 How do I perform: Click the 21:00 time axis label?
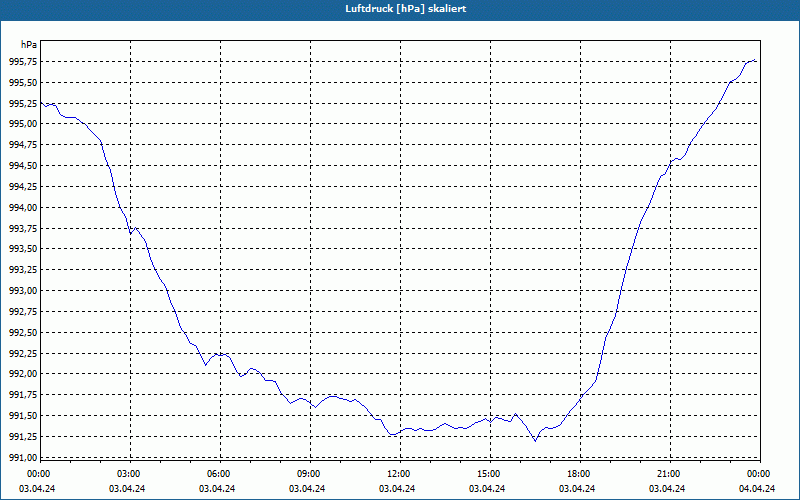[670, 473]
